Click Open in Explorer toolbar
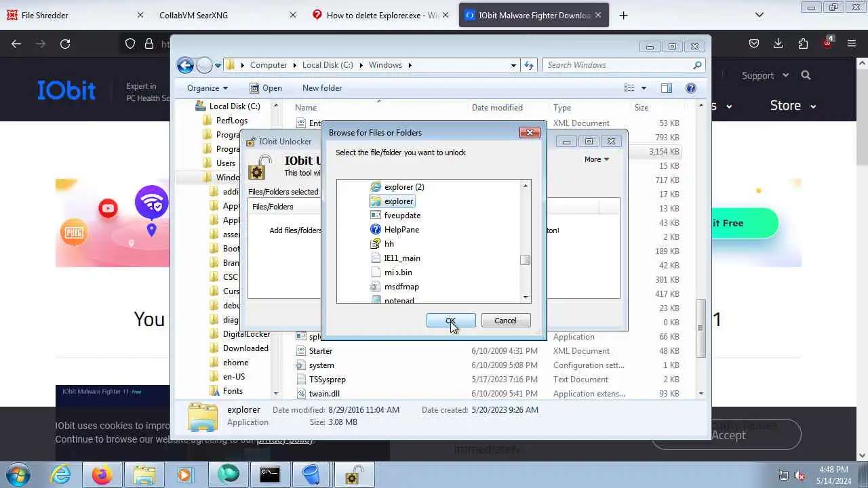This screenshot has height=488, width=868. (x=265, y=88)
